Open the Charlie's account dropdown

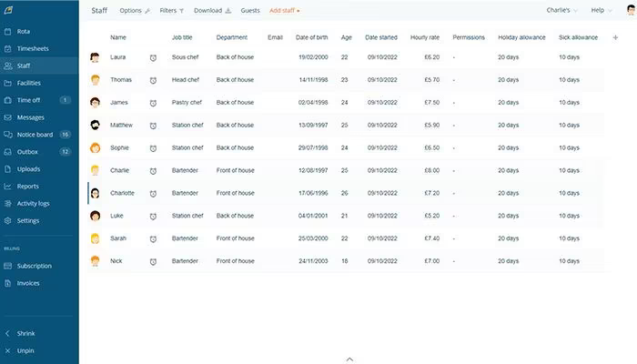coord(561,10)
